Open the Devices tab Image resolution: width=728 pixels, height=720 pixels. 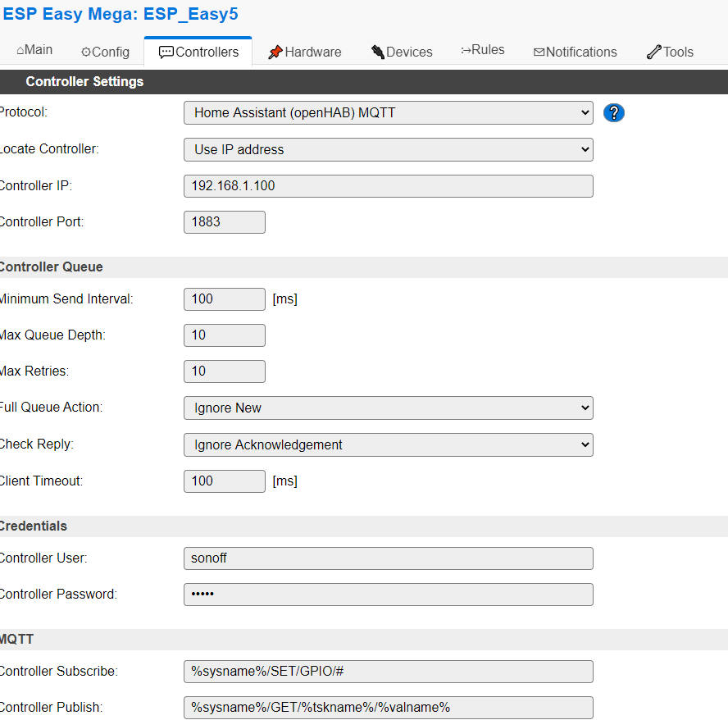point(402,52)
